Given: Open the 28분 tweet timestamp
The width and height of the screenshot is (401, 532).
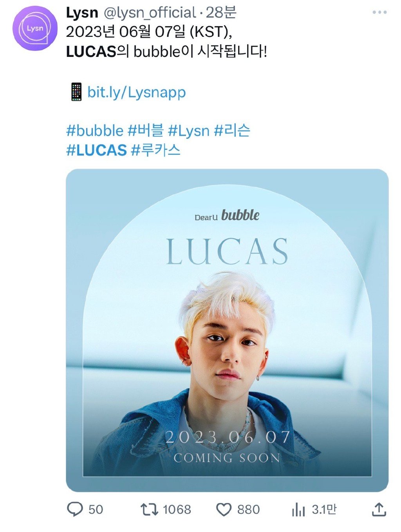Looking at the screenshot, I should pyautogui.click(x=221, y=13).
